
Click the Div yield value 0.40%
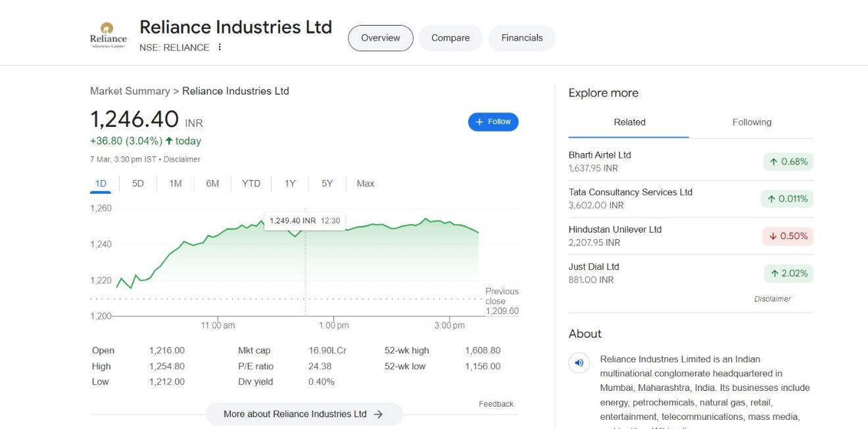pyautogui.click(x=322, y=382)
